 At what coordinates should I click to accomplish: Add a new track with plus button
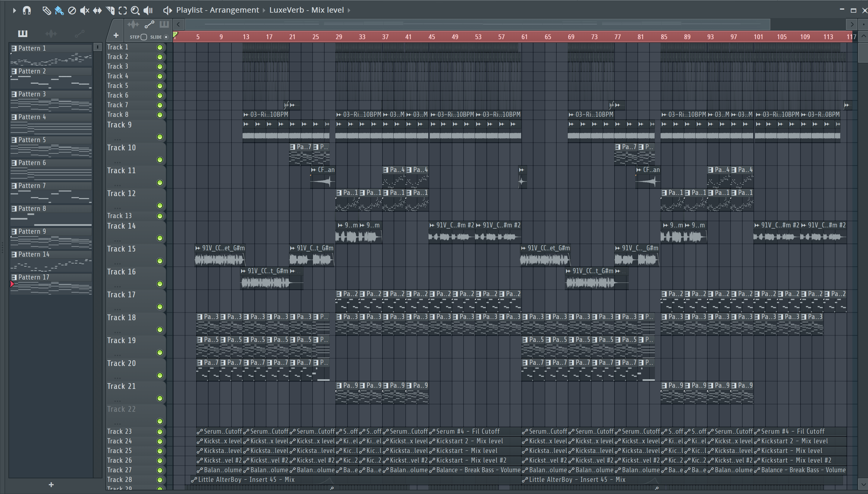[x=116, y=35]
